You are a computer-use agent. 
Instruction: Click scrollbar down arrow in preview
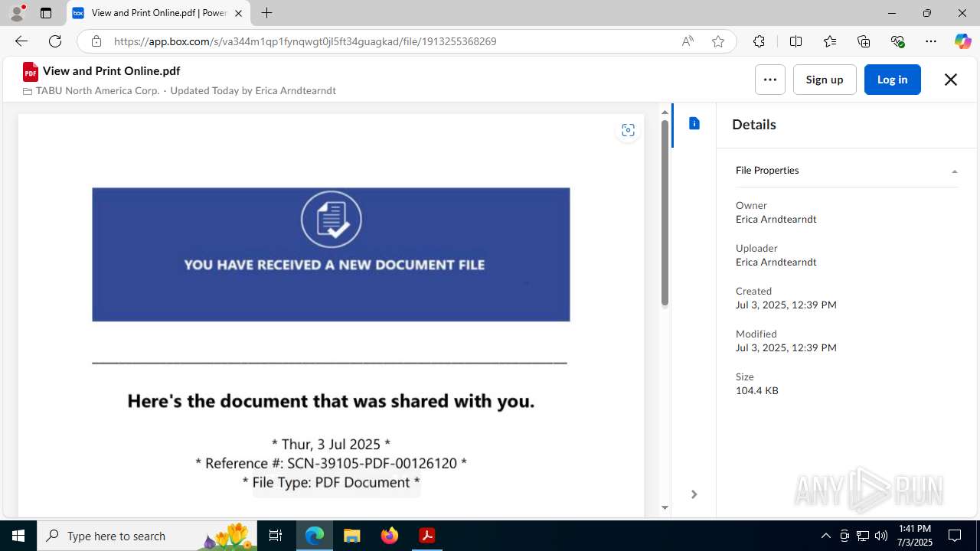pyautogui.click(x=665, y=508)
